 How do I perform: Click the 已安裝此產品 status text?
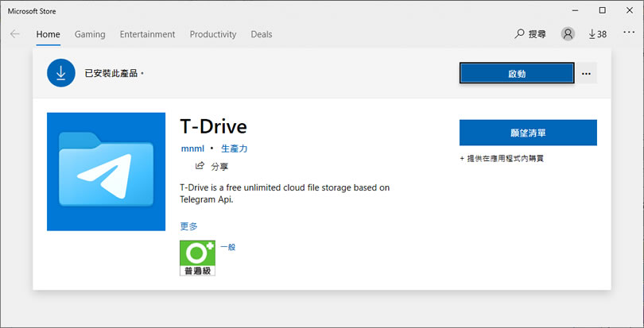114,74
